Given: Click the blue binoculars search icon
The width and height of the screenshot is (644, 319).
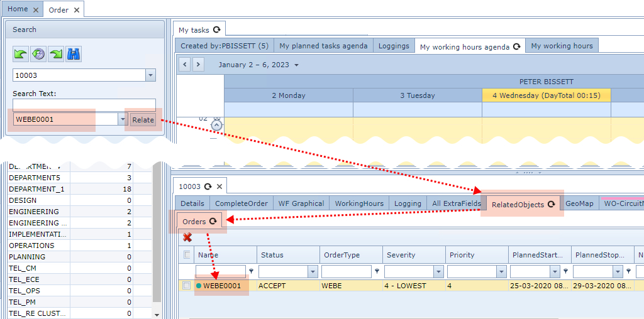Looking at the screenshot, I should pos(74,54).
